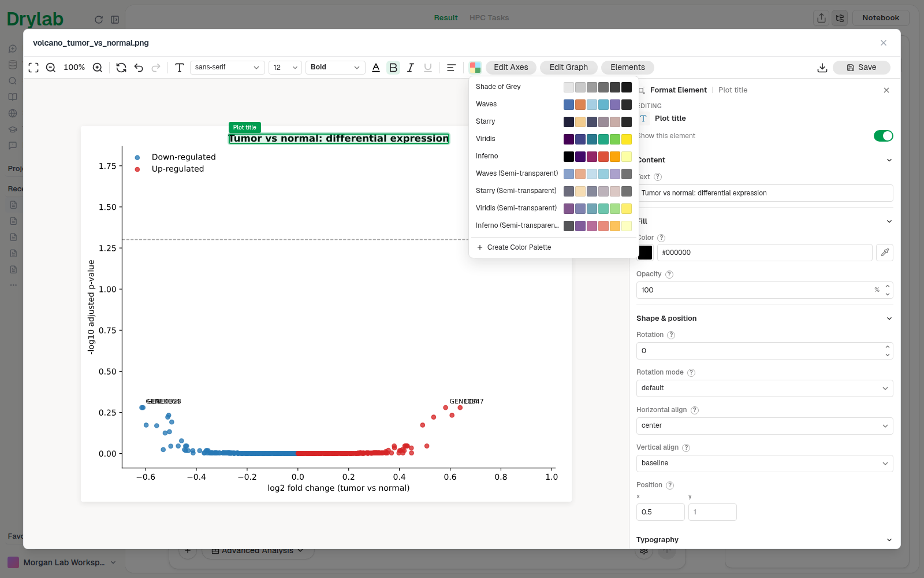924x578 pixels.
Task: Toggle Show this element switch
Action: point(884,136)
